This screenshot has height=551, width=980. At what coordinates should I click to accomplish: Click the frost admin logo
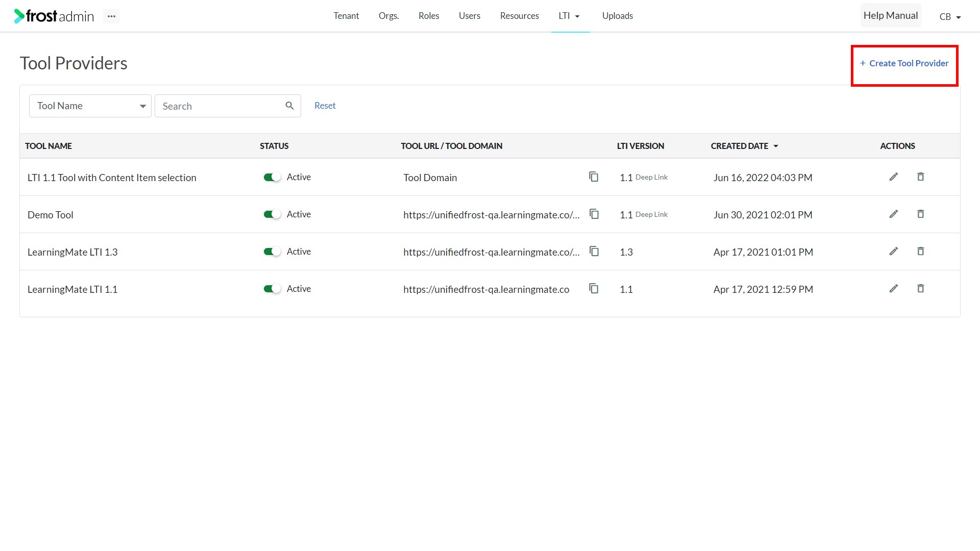(x=54, y=16)
